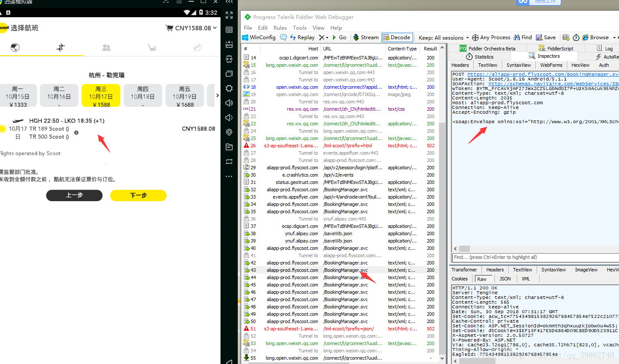Select the passengers step icon
This screenshot has height=364, width=619.
(x=106, y=47)
